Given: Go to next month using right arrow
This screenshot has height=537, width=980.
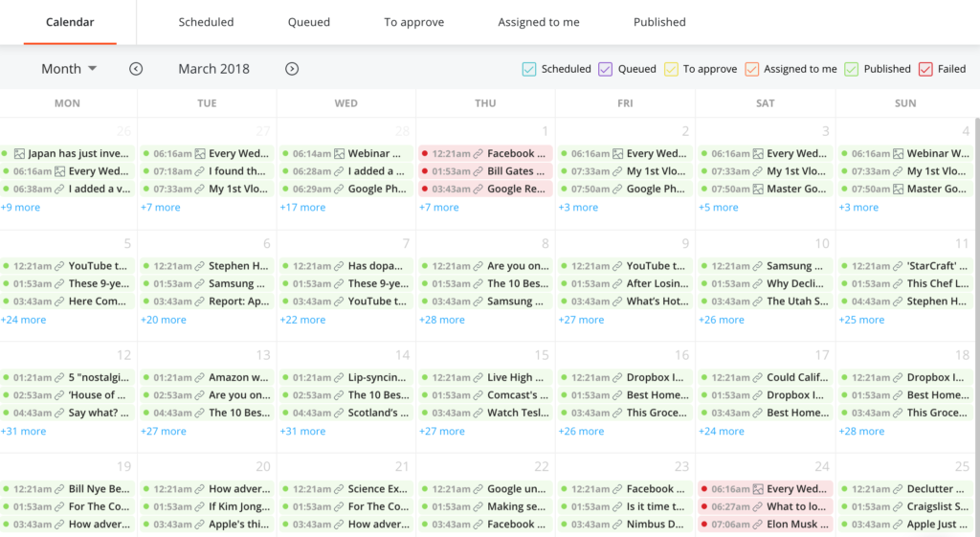Looking at the screenshot, I should [292, 69].
